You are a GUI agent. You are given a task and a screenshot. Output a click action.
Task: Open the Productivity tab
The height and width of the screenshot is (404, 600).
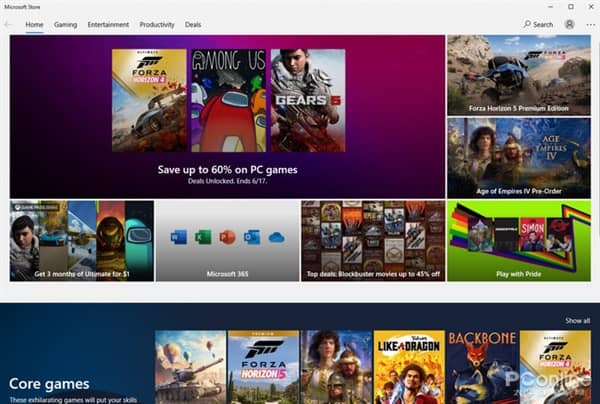[156, 24]
